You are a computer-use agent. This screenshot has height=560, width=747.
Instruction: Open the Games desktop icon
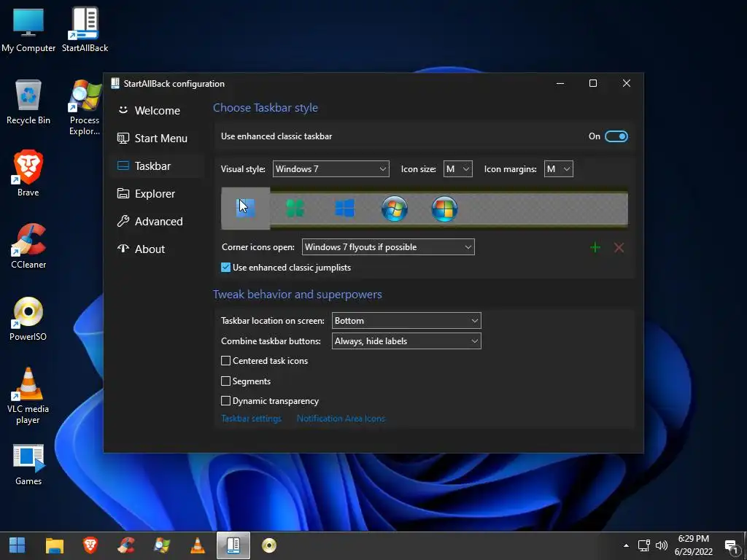click(x=28, y=464)
